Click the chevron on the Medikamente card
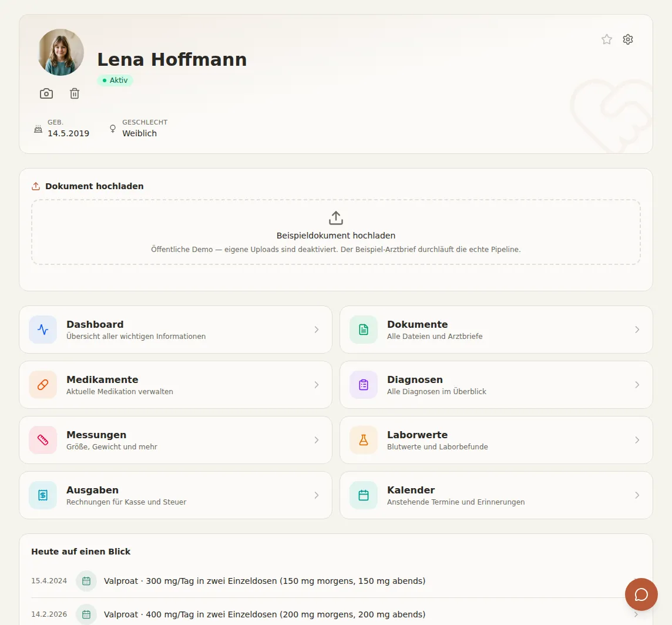Image resolution: width=672 pixels, height=625 pixels. pyautogui.click(x=316, y=385)
